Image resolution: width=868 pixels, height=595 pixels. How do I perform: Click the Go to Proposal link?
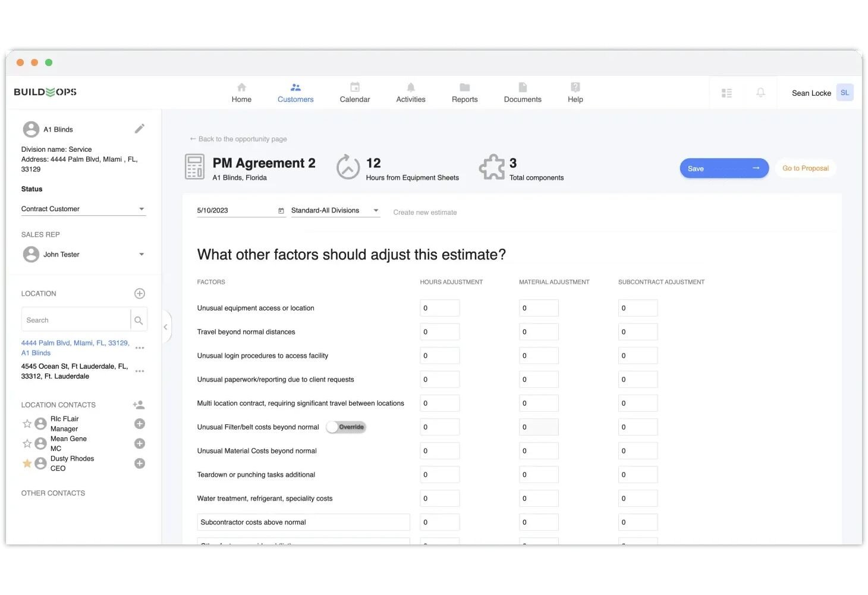(x=806, y=168)
